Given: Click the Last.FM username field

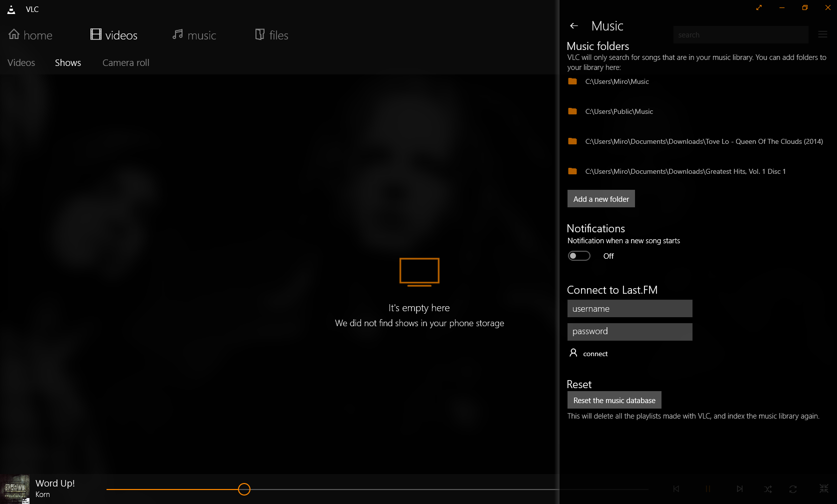Looking at the screenshot, I should point(629,309).
